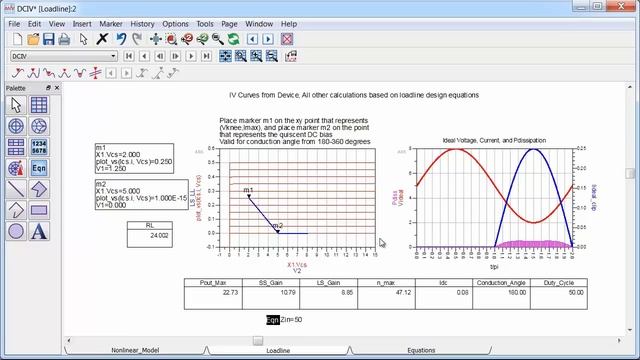Screen dimensions: 640x360
Task: Select the Rectangle drawing tool
Action: click(x=39, y=210)
